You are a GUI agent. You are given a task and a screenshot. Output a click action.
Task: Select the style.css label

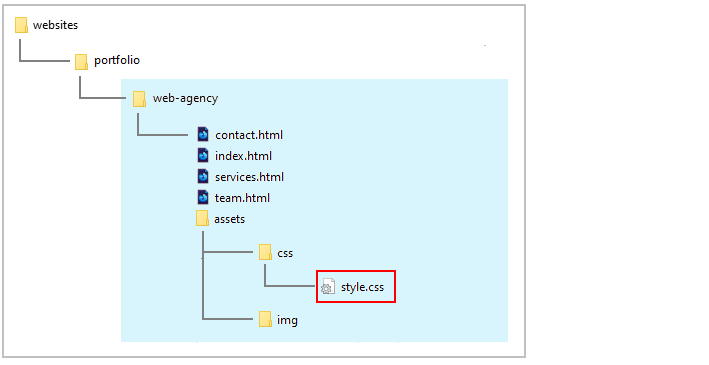[362, 287]
